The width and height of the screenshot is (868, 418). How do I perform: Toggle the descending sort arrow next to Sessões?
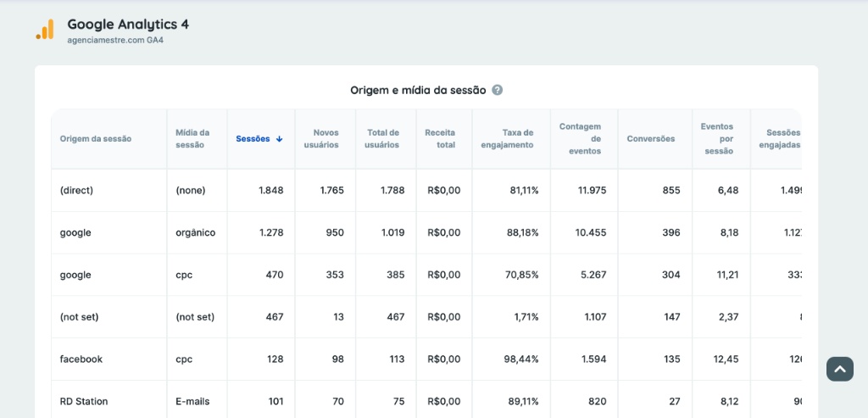(x=279, y=139)
